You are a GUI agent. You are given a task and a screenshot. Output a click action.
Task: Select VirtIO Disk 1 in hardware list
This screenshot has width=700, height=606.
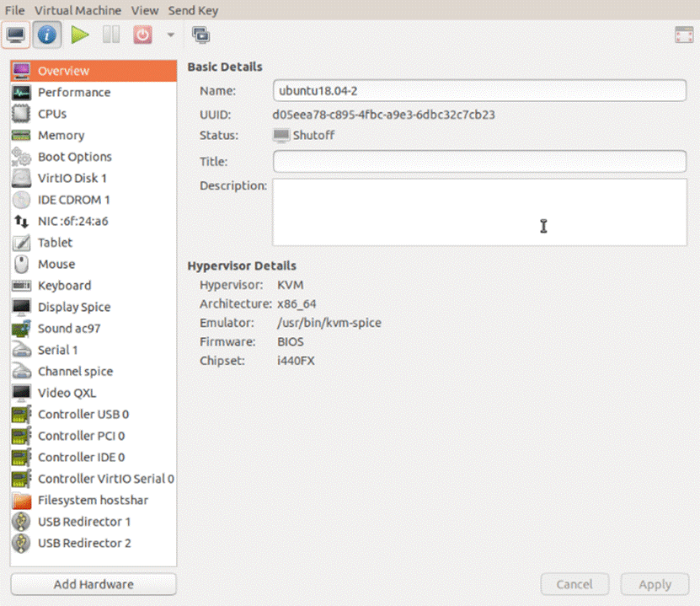[72, 178]
